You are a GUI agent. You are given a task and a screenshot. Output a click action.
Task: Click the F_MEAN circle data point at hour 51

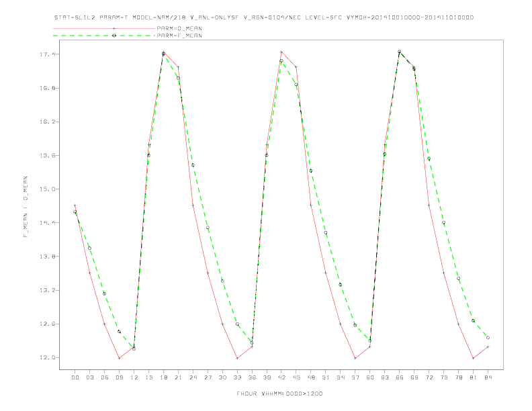pyautogui.click(x=326, y=232)
